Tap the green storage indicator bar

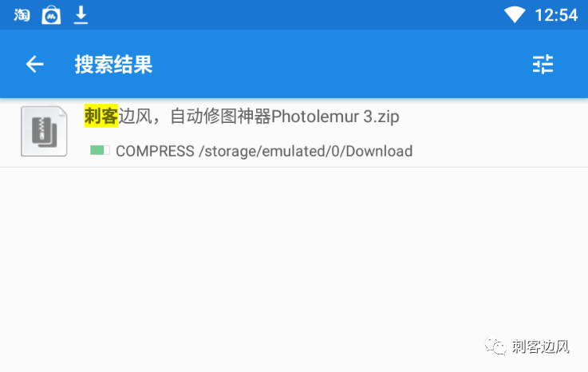(x=100, y=150)
